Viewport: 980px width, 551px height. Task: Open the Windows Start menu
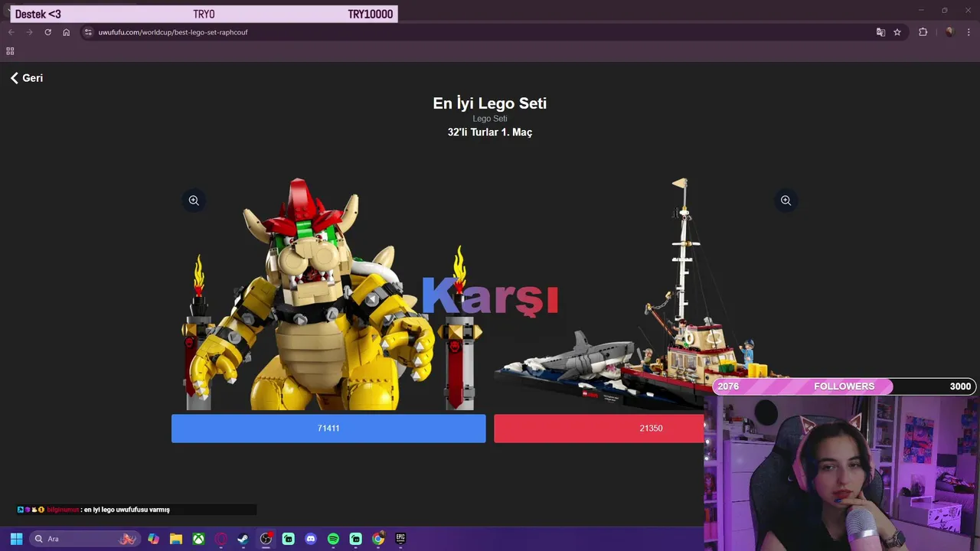coord(16,539)
